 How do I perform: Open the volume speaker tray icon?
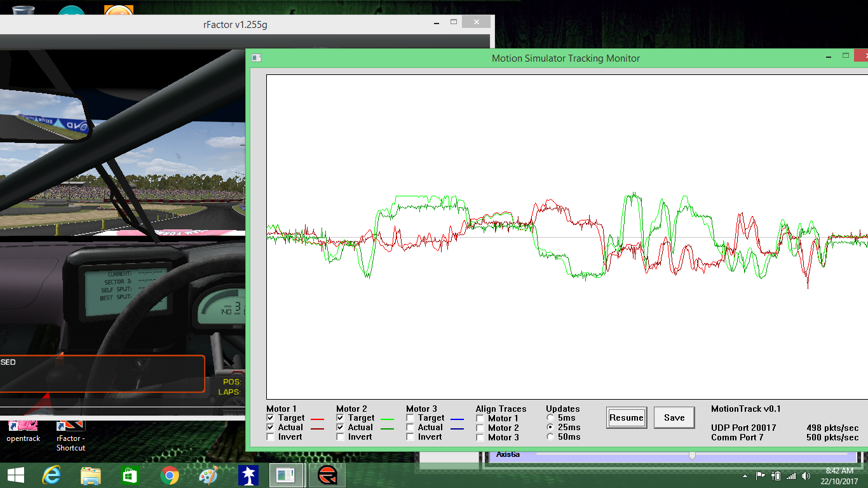pyautogui.click(x=806, y=475)
